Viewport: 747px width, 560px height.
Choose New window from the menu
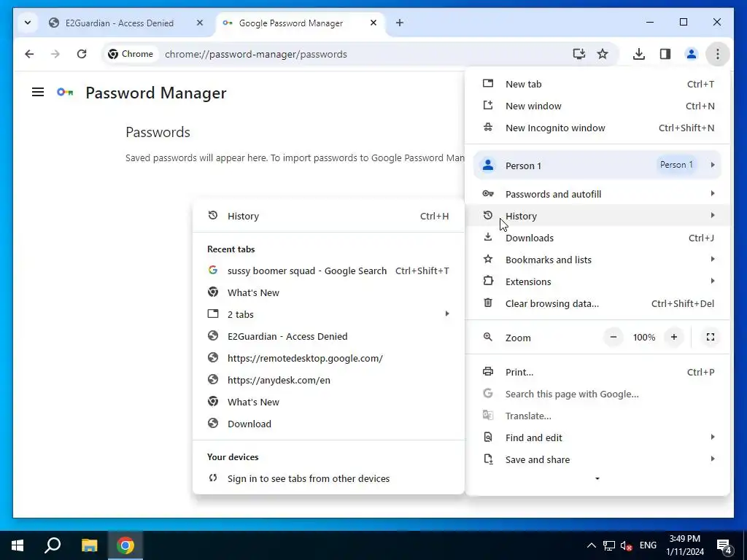(x=598, y=106)
